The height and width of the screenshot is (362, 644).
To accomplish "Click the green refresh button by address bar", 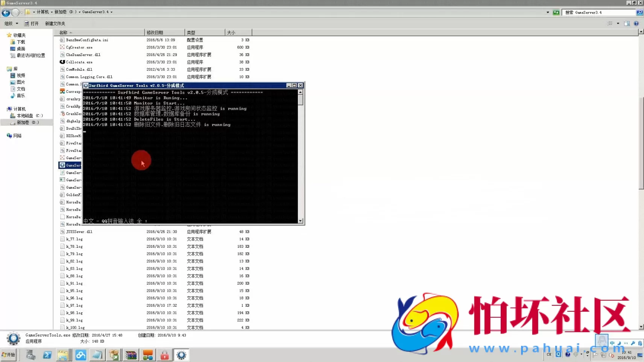I will point(556,12).
